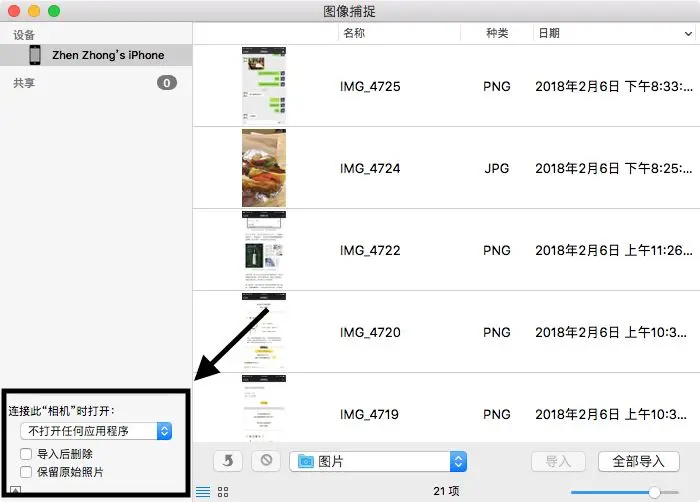Click the 全部导入 button
700x502 pixels.
coord(638,461)
